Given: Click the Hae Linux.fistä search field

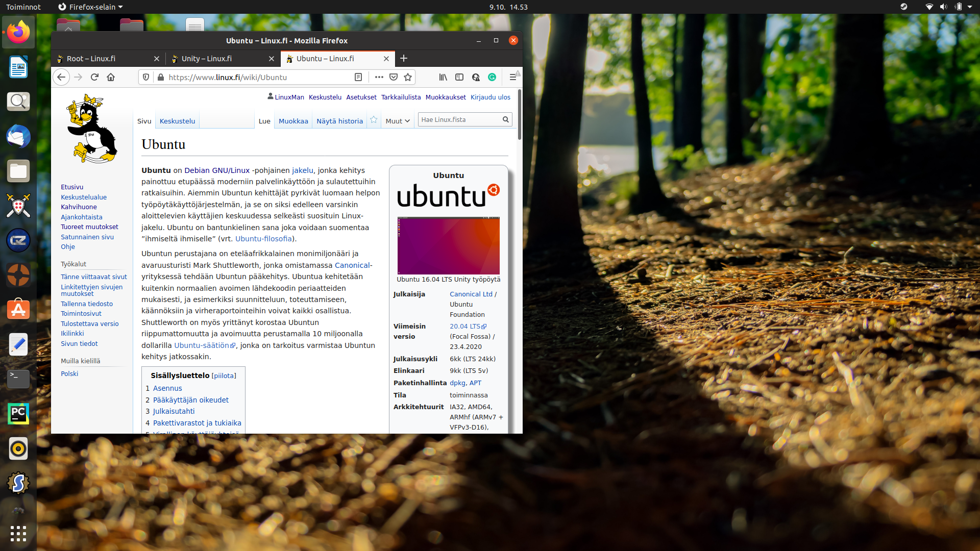Looking at the screenshot, I should [459, 119].
